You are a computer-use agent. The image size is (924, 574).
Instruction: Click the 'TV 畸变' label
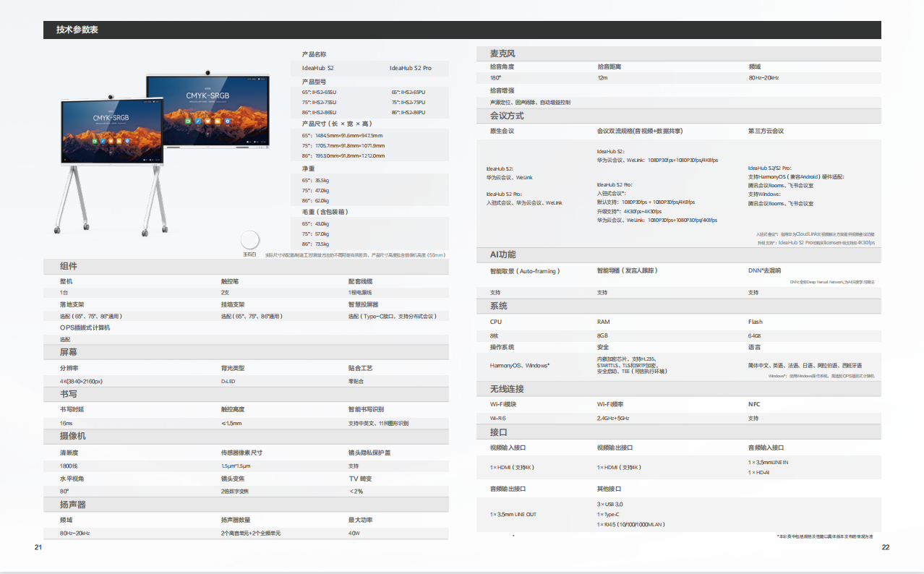pos(360,479)
